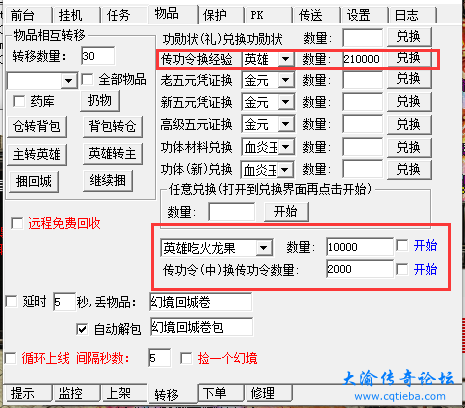
Task: Click the 任意兑换 数量 field
Action: [x=232, y=212]
